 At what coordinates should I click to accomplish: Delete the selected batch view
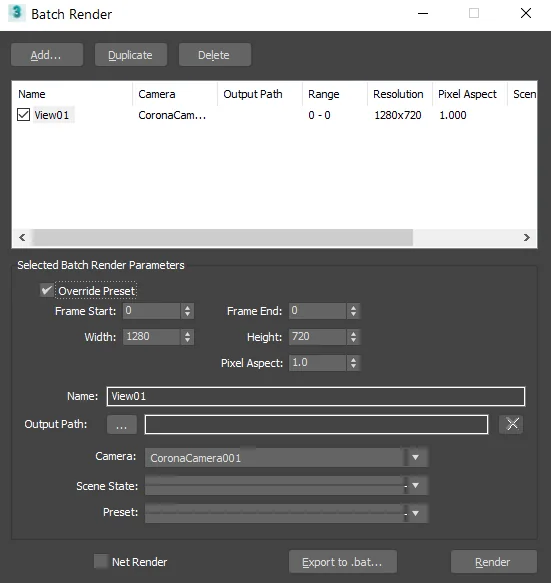(215, 55)
